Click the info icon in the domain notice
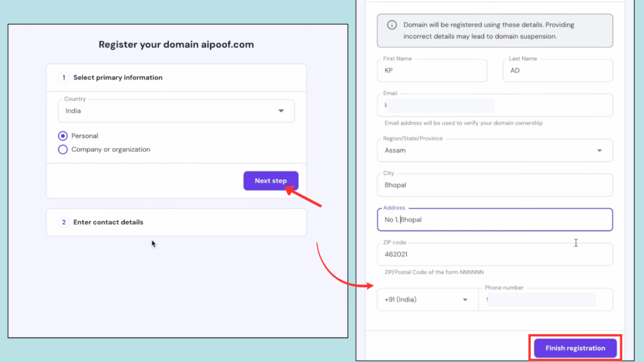Screen dimensions: 644x362 tap(391, 25)
